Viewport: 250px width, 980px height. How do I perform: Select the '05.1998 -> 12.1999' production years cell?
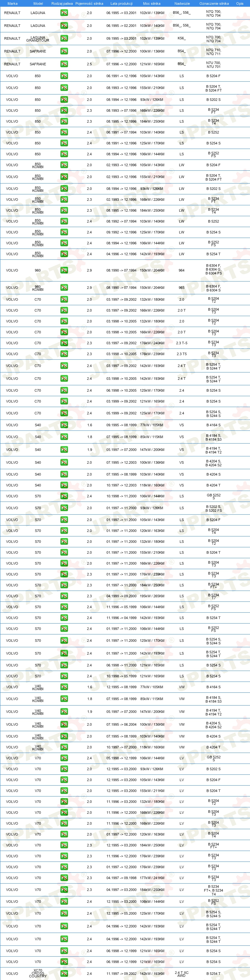[x=121, y=758]
